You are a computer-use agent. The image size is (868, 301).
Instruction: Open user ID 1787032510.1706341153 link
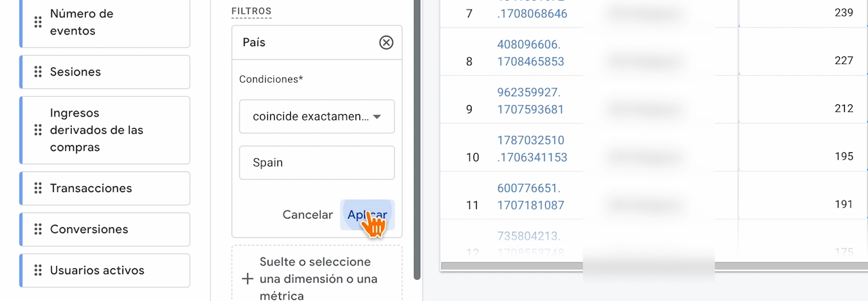point(532,149)
